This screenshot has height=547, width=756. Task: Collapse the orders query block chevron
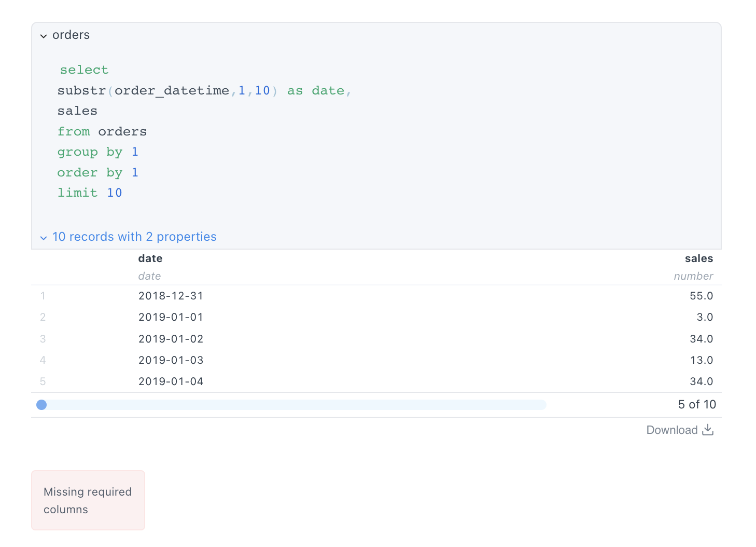pos(44,36)
